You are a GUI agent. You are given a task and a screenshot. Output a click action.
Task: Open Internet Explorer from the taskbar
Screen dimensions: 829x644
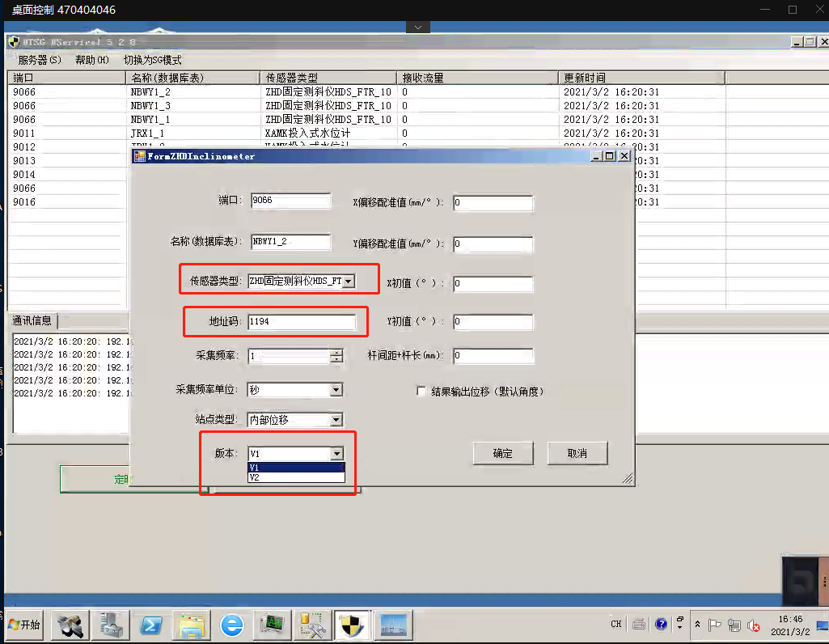pyautogui.click(x=232, y=625)
